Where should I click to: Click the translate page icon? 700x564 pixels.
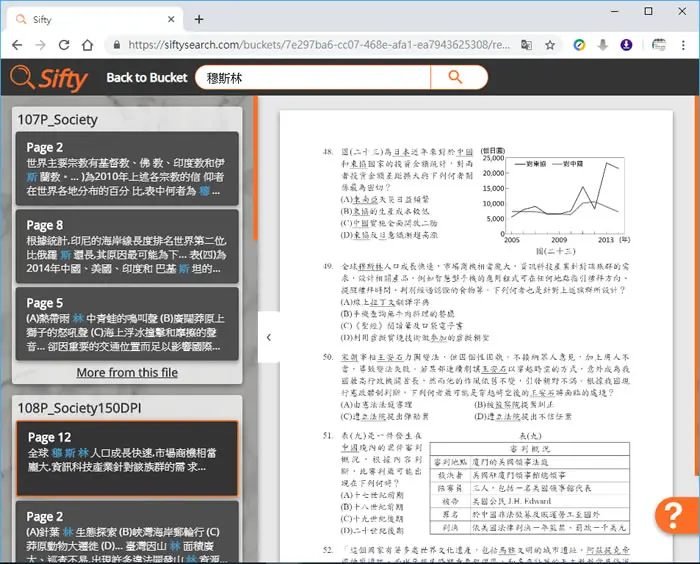526,45
